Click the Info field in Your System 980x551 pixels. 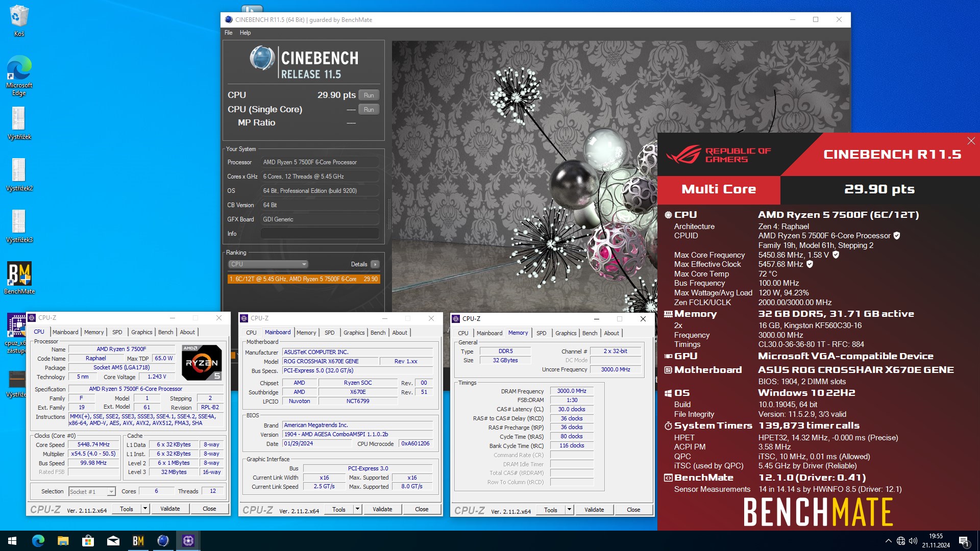320,234
